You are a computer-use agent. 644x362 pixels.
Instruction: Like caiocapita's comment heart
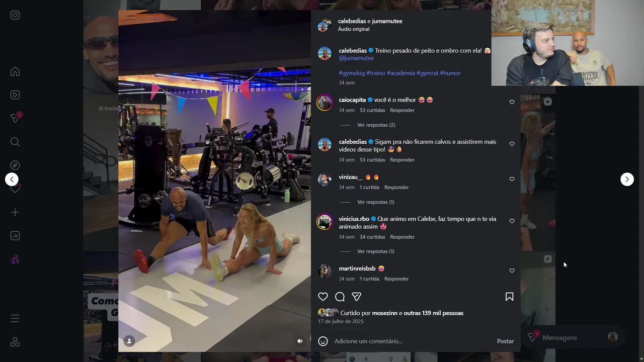(512, 102)
